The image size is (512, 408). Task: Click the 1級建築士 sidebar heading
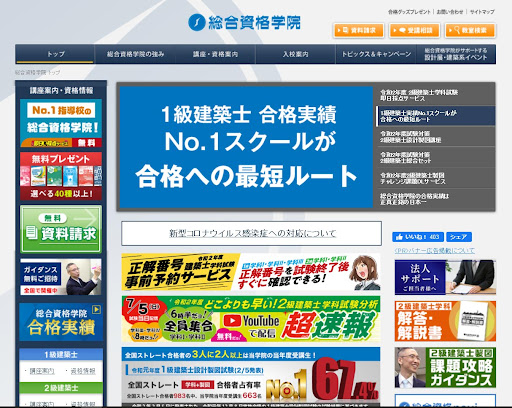tap(61, 354)
